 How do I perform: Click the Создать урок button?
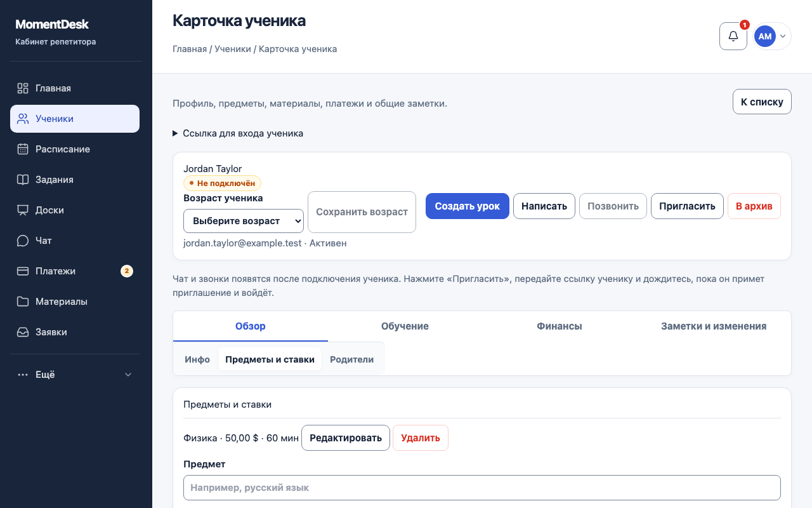tap(468, 206)
